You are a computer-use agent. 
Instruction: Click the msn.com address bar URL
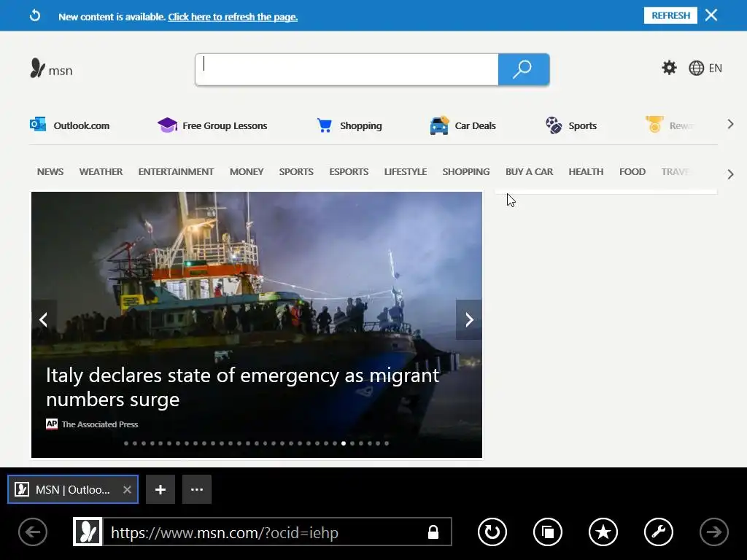coord(225,532)
